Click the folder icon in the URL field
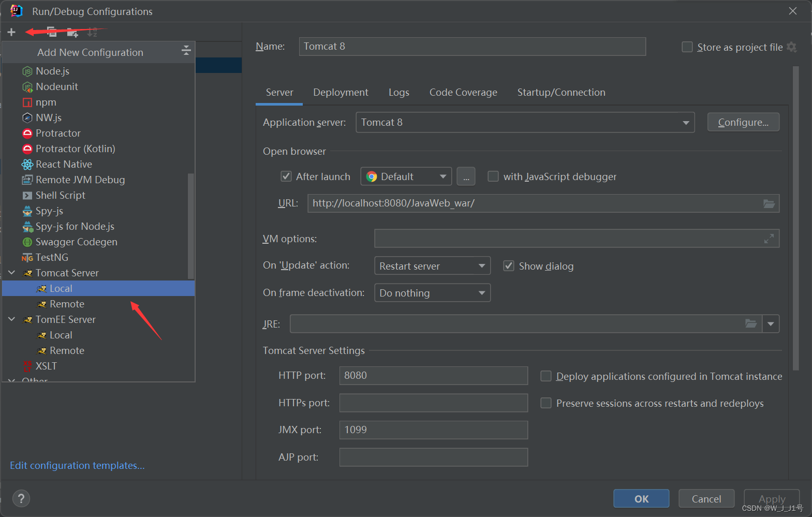Image resolution: width=812 pixels, height=517 pixels. [769, 203]
